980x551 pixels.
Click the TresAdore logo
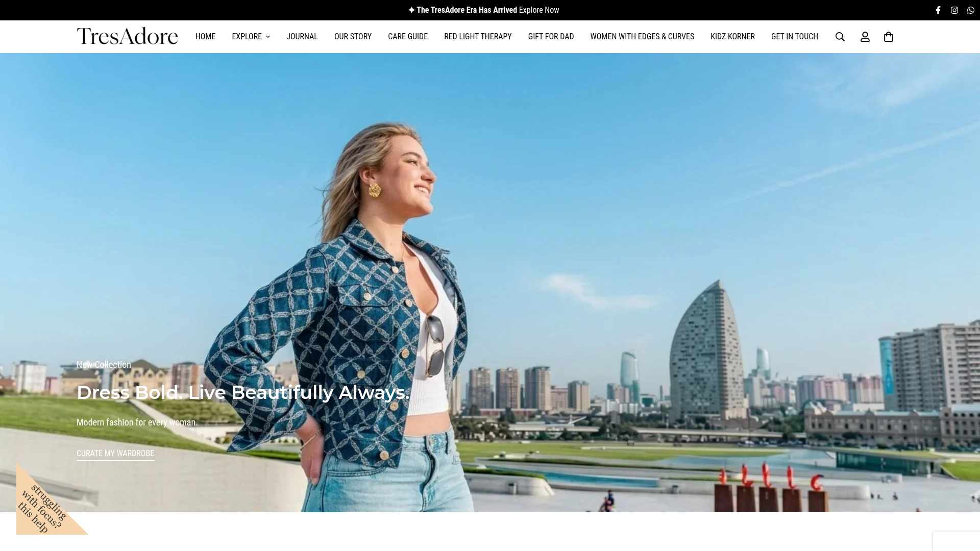tap(128, 36)
